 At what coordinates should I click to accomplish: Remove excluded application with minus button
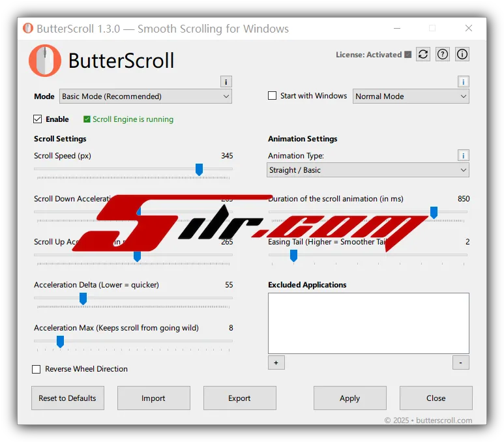tap(460, 362)
